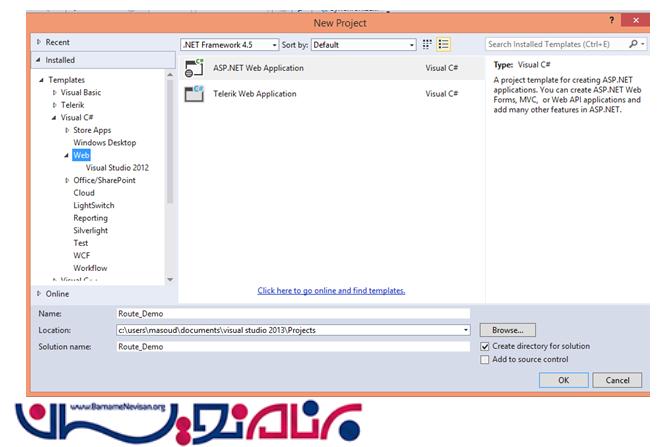Choose the ASP.NET Web Application template
The image size is (661, 447).
click(x=331, y=68)
